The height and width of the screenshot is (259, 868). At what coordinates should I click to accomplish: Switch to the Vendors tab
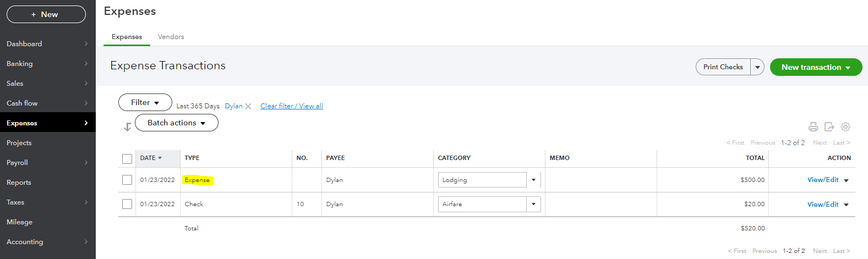171,37
